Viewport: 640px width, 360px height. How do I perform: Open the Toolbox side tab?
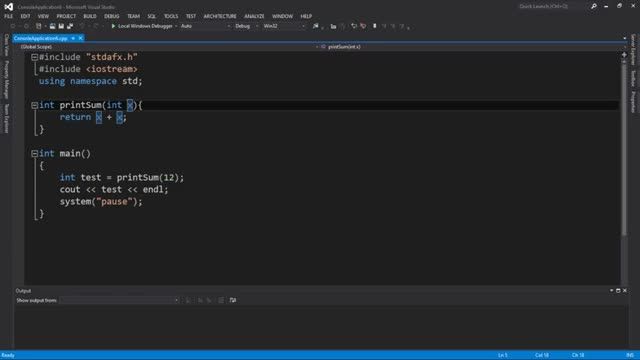pos(633,78)
